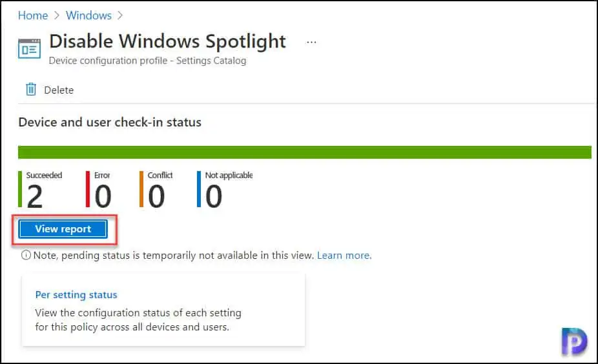Go to Home breadcrumb link
The image size is (598, 364).
[x=33, y=15]
